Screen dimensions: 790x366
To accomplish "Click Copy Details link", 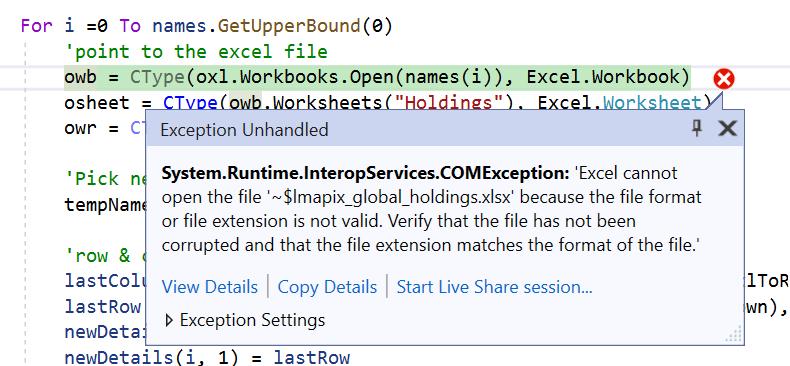I will point(327,287).
